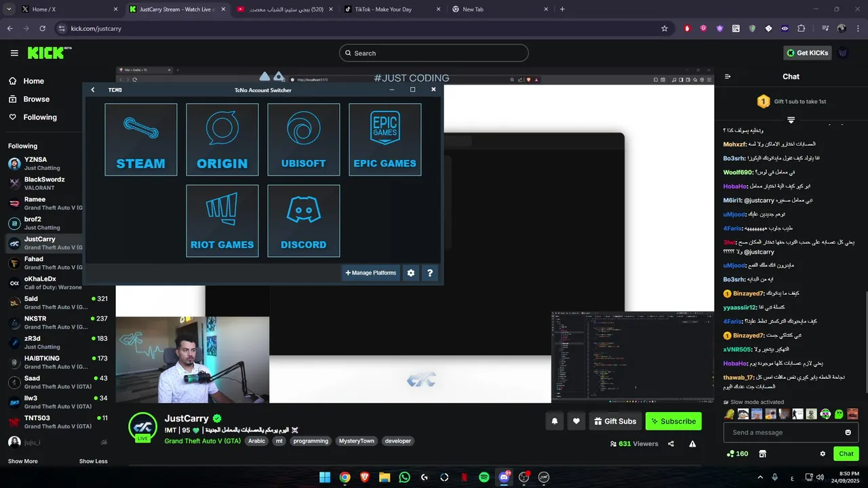Click Gift 1 sub leaderboard banner
The width and height of the screenshot is (868, 488).
(x=791, y=102)
